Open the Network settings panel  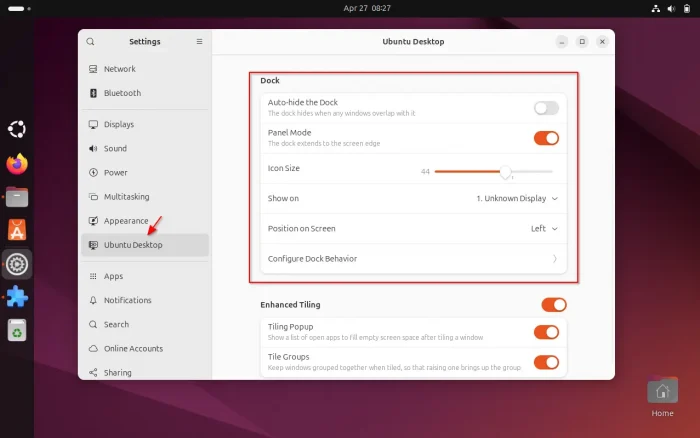(x=119, y=69)
